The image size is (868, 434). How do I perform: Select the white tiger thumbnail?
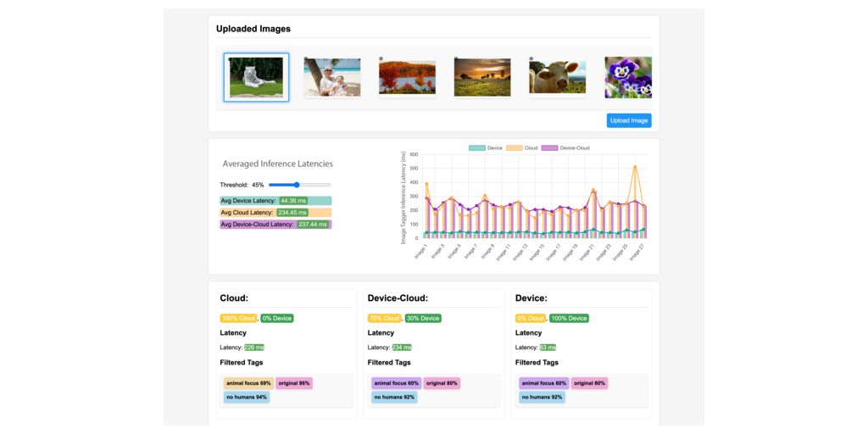[256, 77]
